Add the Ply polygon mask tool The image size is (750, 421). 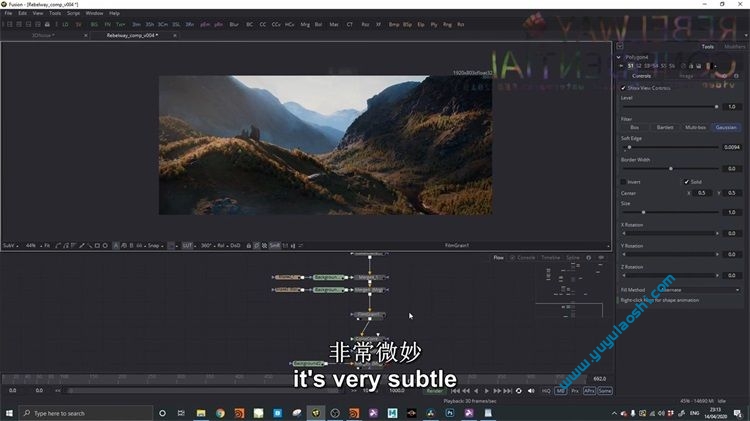tap(434, 24)
